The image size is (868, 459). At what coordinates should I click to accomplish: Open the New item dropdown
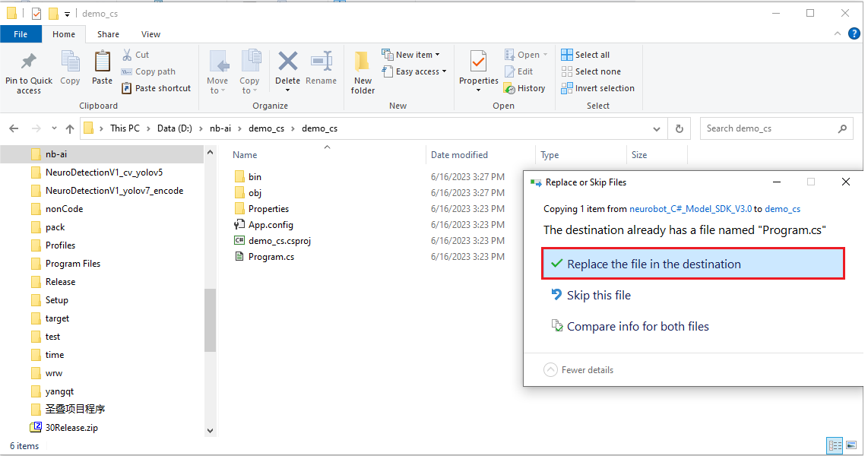click(x=410, y=55)
